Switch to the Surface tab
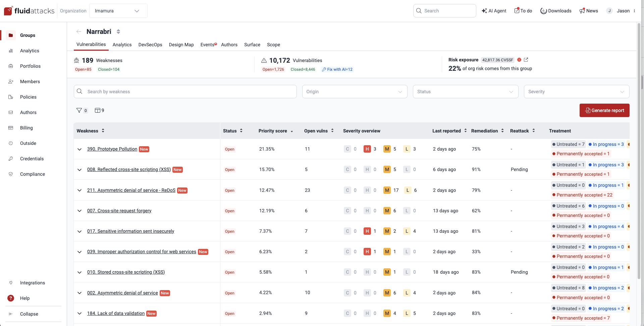Screen dimensions: 644x326 coord(252,45)
